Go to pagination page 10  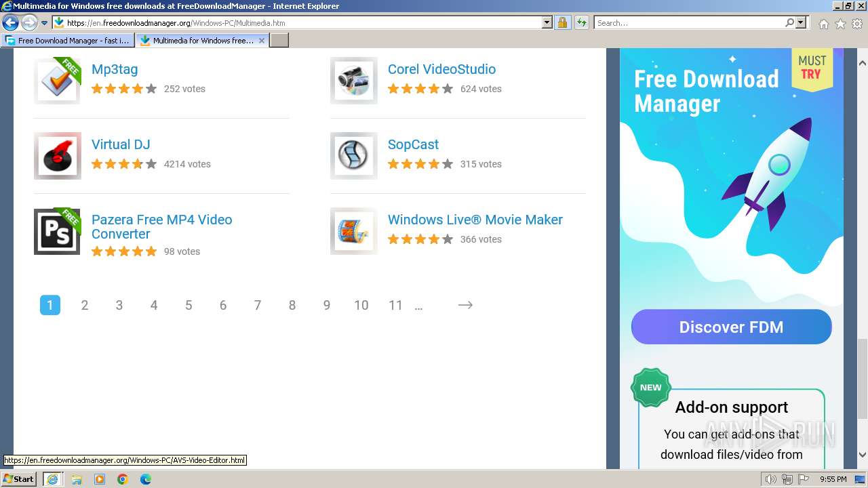pyautogui.click(x=361, y=305)
